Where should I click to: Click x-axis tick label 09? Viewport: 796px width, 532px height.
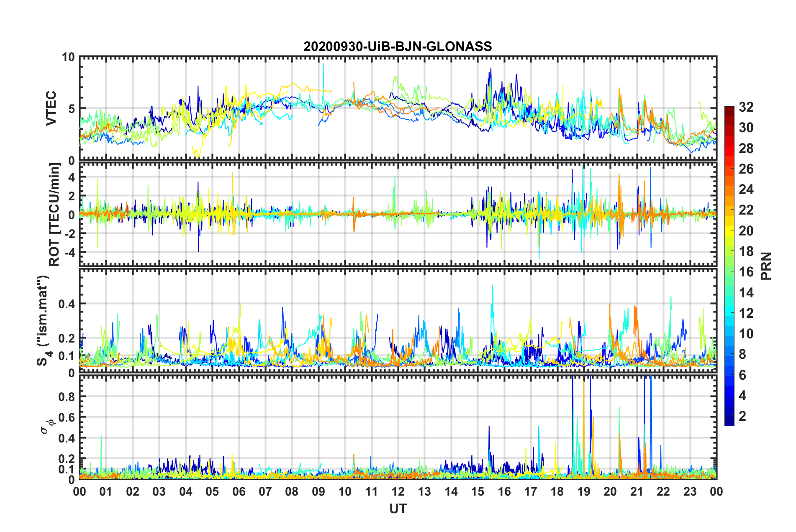318,491
